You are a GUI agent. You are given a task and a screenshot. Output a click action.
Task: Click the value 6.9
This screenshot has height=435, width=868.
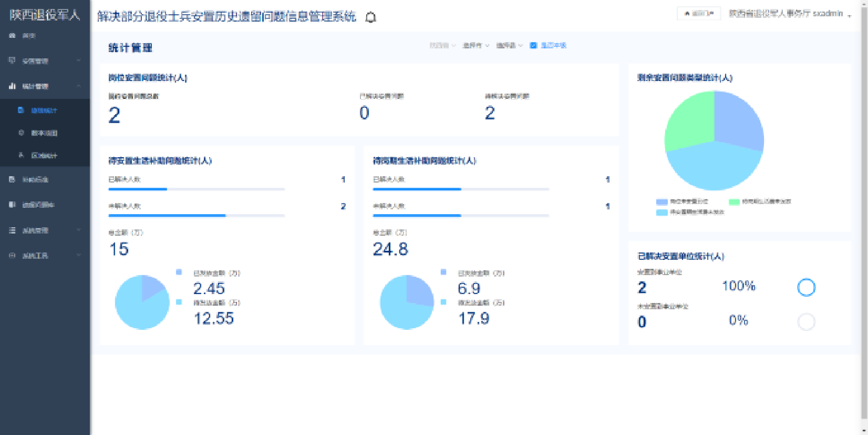click(x=469, y=288)
